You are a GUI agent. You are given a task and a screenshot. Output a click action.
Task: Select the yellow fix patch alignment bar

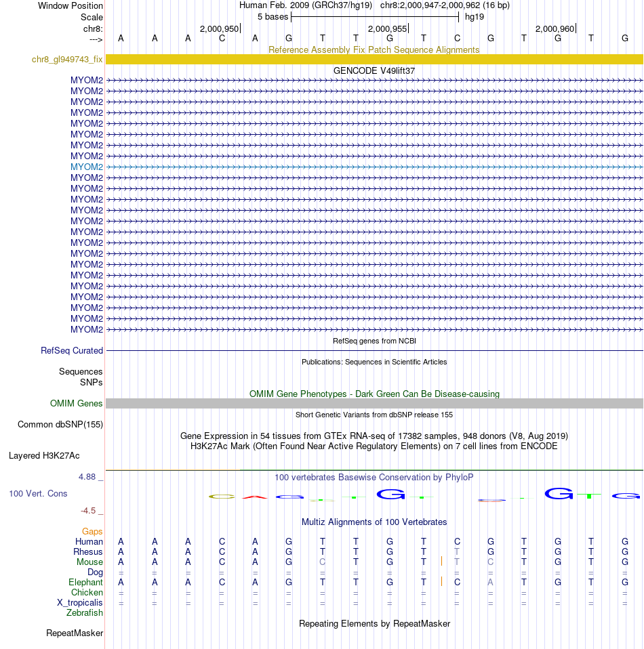pos(374,59)
